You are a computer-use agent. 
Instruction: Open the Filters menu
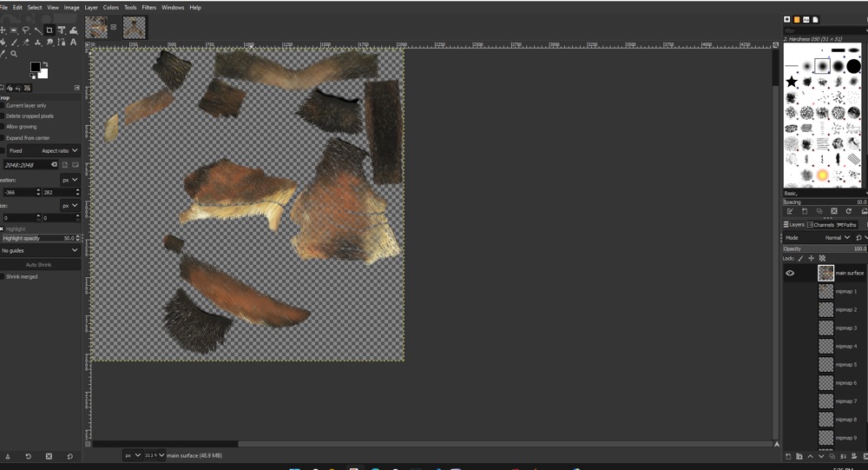[149, 7]
